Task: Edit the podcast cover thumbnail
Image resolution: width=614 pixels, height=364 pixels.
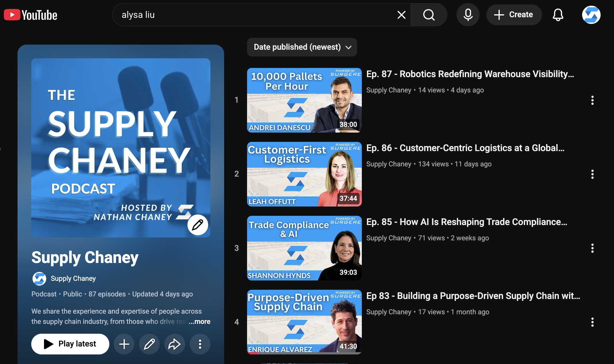Action: [198, 225]
